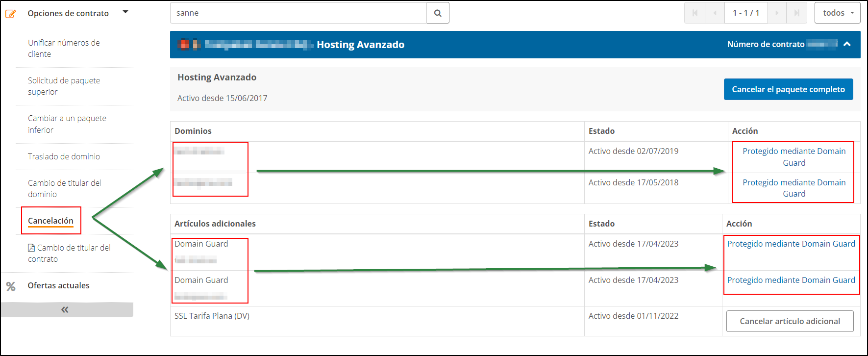Click Número de contrato label
Viewport: 868px width, 356px height.
766,44
